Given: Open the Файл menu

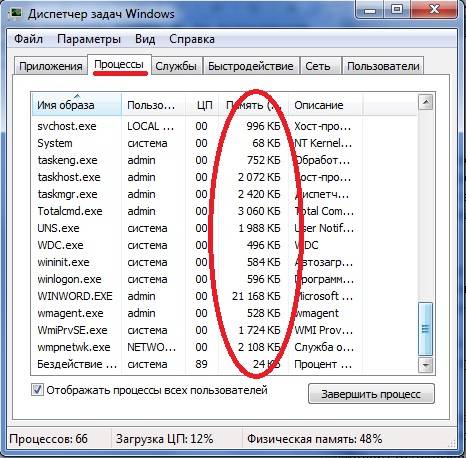Looking at the screenshot, I should click(28, 39).
